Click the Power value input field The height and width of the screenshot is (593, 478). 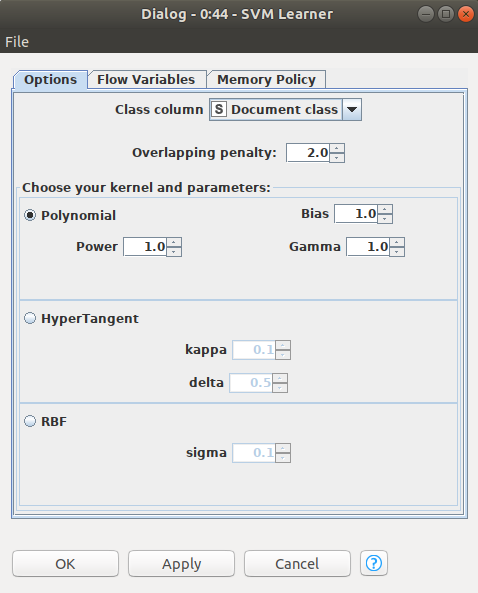coord(145,247)
